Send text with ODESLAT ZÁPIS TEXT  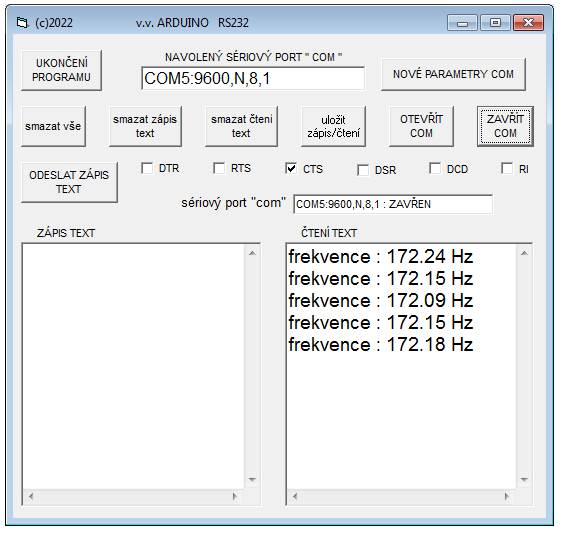pyautogui.click(x=69, y=182)
